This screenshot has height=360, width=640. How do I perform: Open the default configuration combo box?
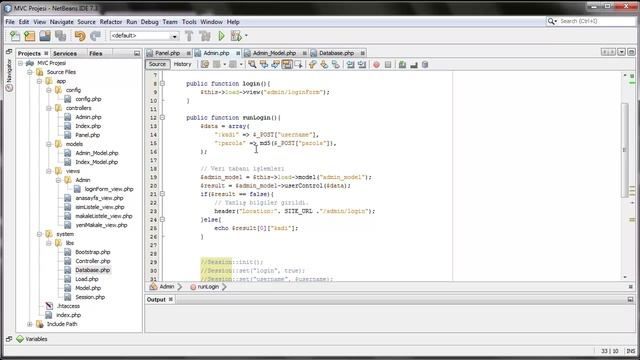[x=144, y=36]
